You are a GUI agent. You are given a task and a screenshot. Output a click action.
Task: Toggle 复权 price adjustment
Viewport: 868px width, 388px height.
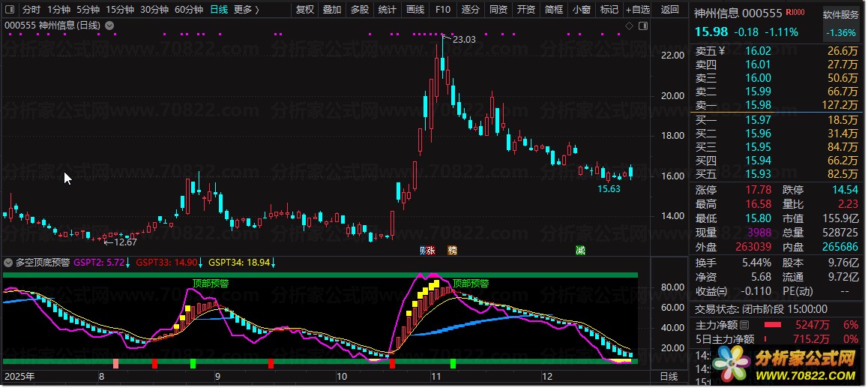tap(305, 10)
